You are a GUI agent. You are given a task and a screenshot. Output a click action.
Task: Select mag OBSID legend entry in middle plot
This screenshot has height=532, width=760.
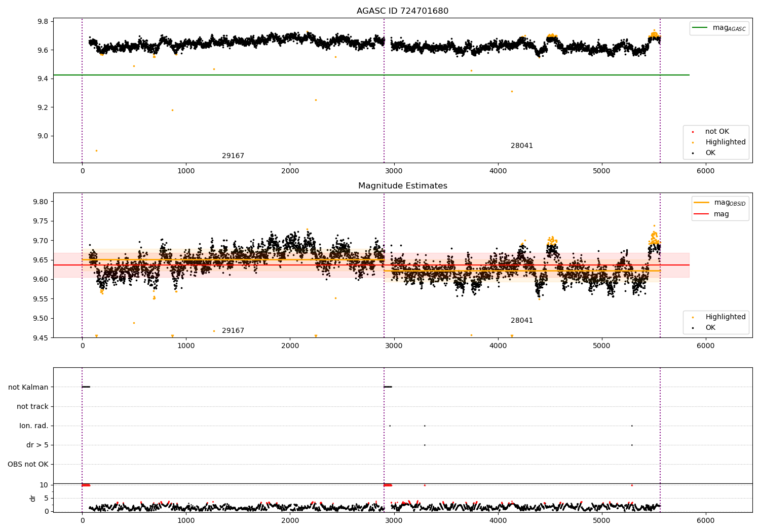point(720,203)
